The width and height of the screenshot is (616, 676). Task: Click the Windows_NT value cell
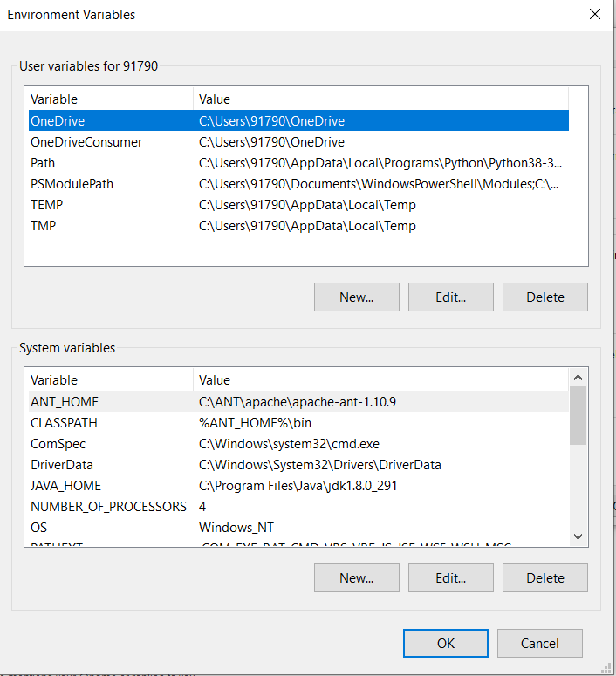[x=236, y=528]
